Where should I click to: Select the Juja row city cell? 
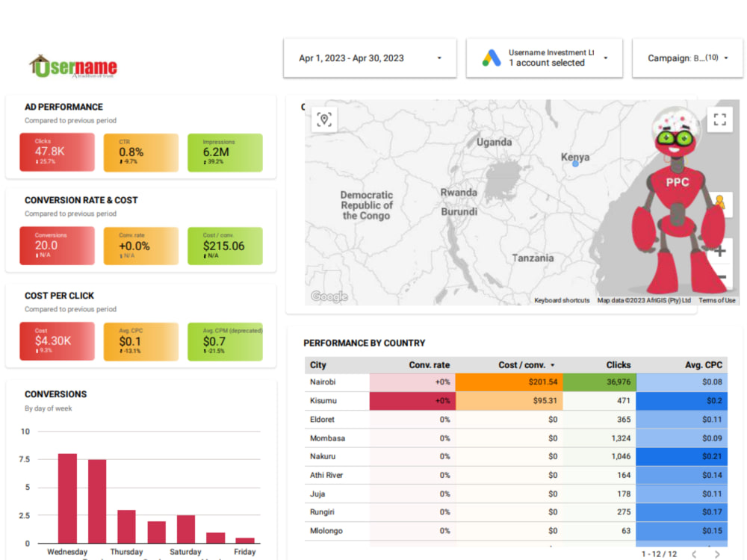338,494
